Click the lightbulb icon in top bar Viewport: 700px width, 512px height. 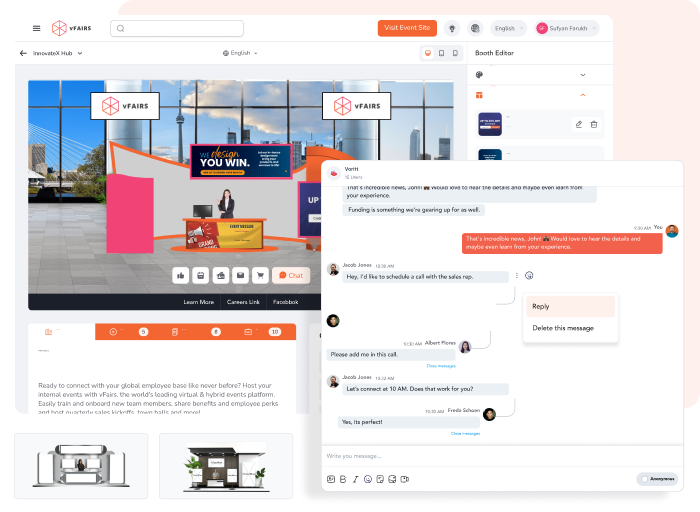coord(452,28)
